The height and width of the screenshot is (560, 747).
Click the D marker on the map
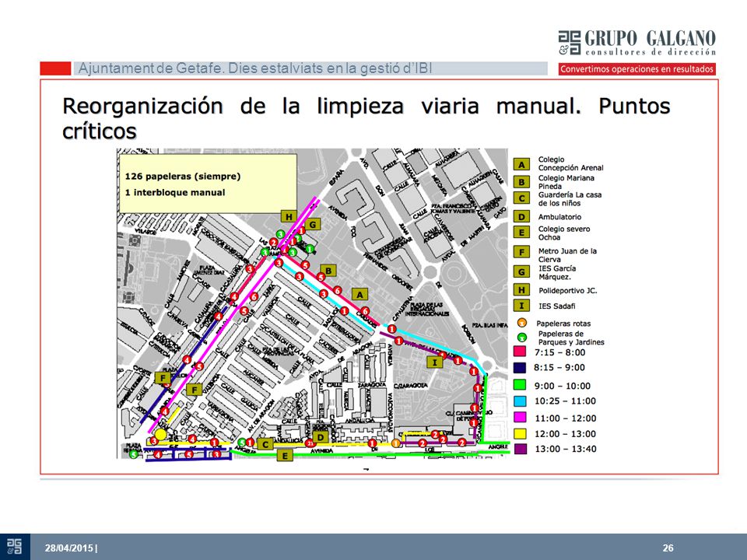(321, 438)
